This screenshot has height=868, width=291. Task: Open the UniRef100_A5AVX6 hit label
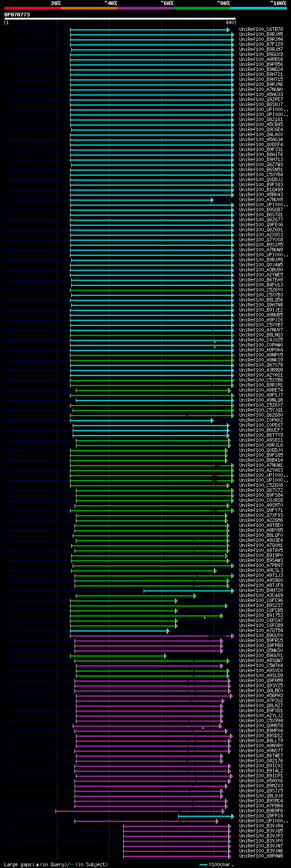261,781
